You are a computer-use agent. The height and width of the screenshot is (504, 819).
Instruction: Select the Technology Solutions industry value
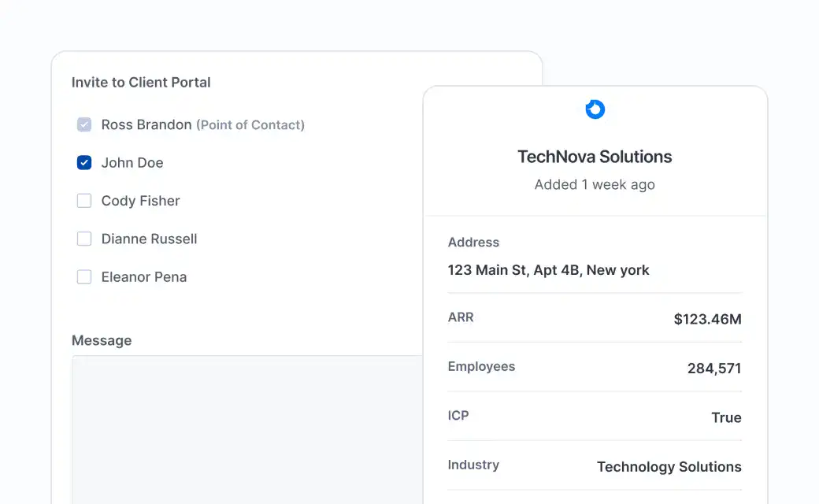pos(669,467)
